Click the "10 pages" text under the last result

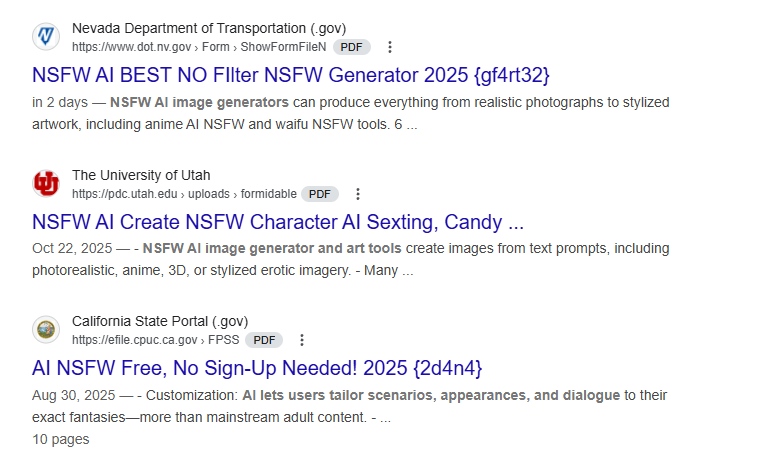(x=60, y=439)
